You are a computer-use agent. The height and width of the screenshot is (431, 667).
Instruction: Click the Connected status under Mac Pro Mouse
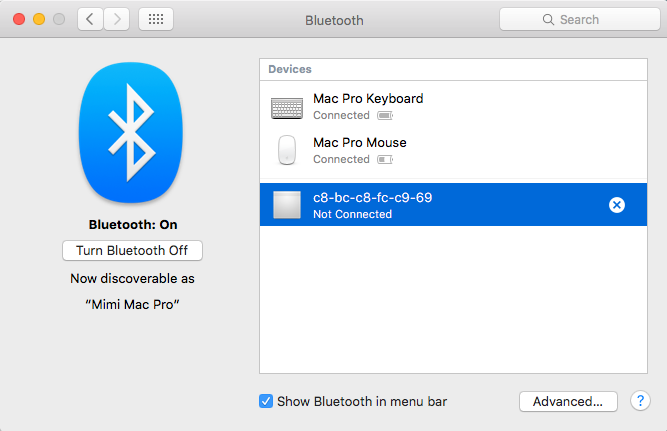point(341,159)
